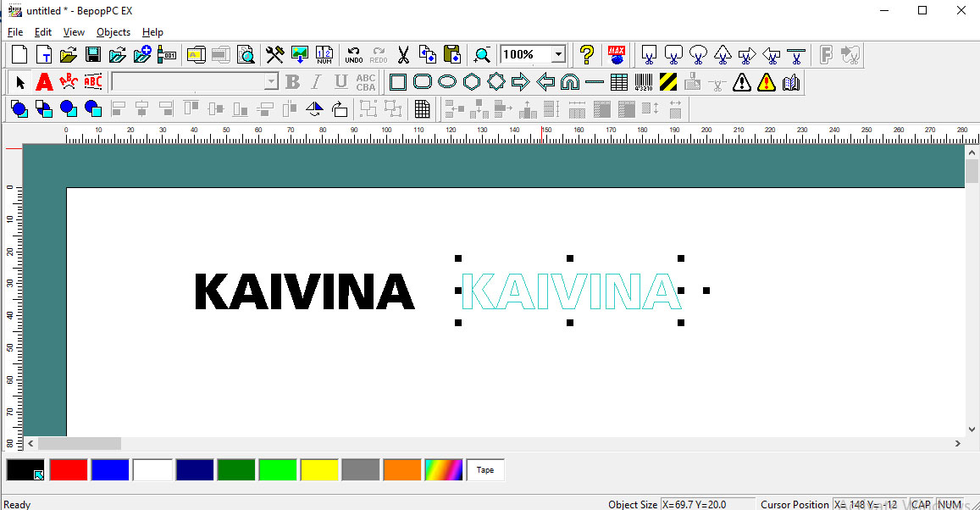Open the 100% zoom dropdown
The height and width of the screenshot is (510, 980).
tap(558, 55)
